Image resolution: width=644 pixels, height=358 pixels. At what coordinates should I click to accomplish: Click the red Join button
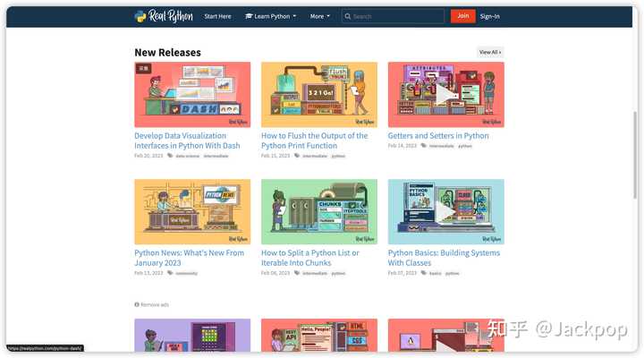[463, 16]
